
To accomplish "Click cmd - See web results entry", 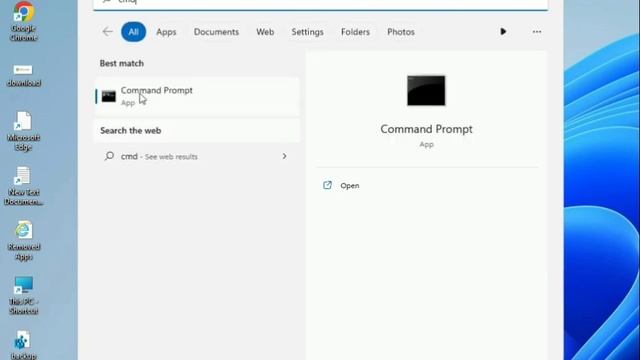I will pos(197,156).
